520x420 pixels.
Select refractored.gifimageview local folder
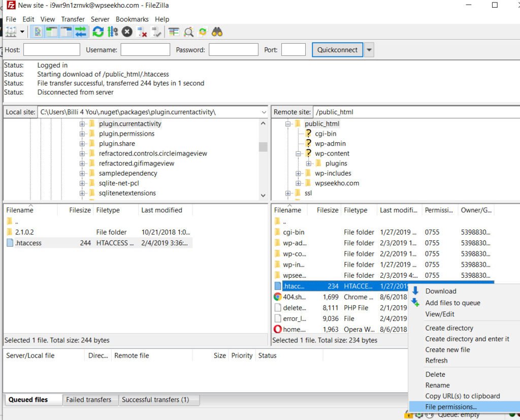[136, 163]
